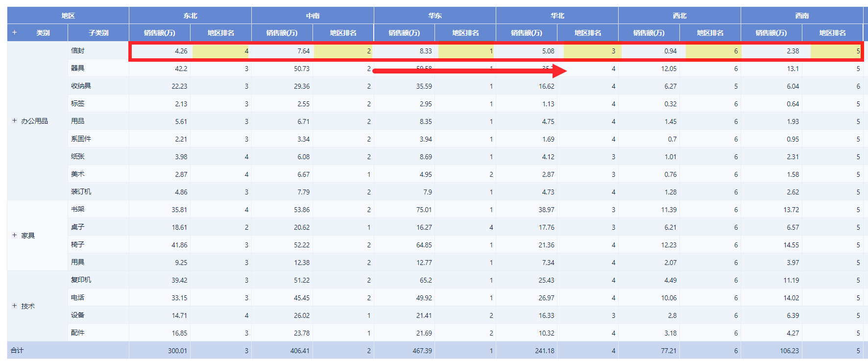Viewport: 868px width, 361px height.
Task: Select 销售额(万) header under 西南
Action: pyautogui.click(x=772, y=33)
